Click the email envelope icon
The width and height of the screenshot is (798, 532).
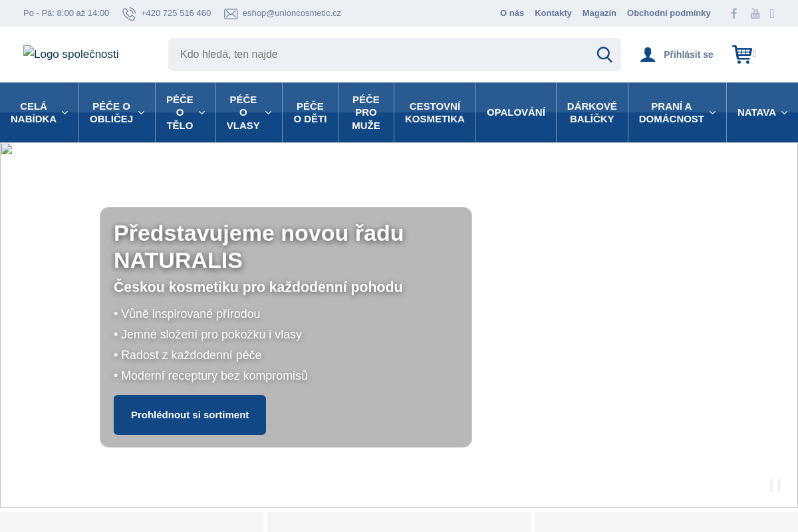[231, 13]
